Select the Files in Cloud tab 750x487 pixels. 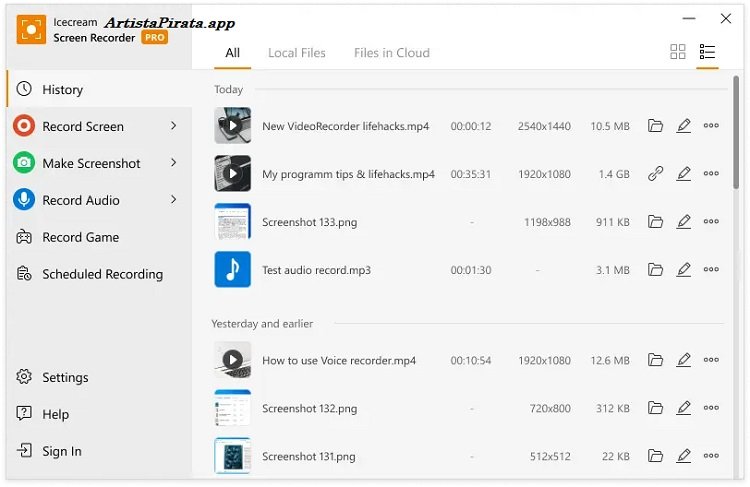tap(391, 53)
